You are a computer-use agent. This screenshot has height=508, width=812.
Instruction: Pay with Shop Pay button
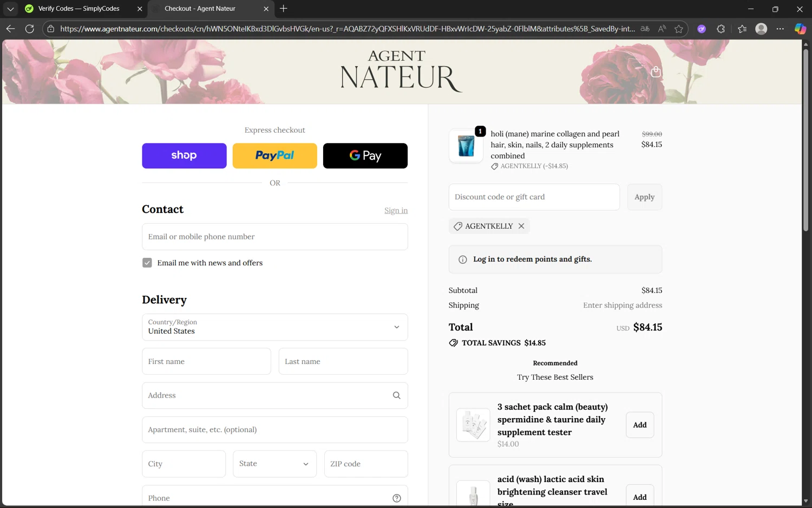pyautogui.click(x=184, y=155)
